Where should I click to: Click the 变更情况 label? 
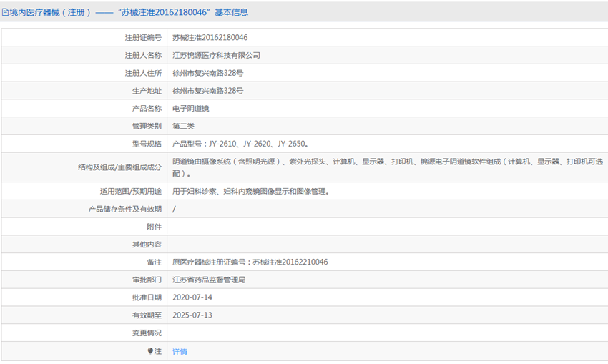click(147, 333)
